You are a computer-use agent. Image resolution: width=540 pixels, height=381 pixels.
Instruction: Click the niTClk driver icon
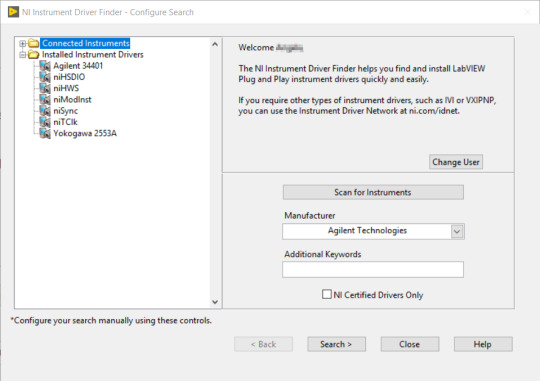point(45,122)
